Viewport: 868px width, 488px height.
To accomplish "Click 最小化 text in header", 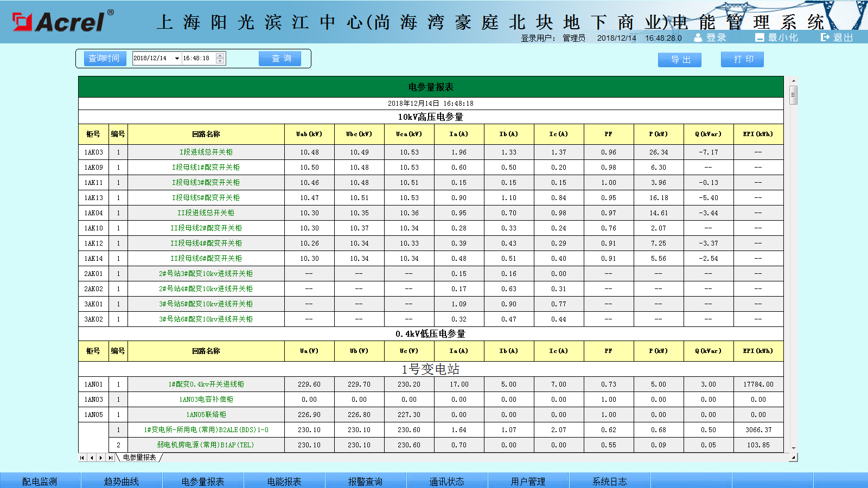I will 783,37.
